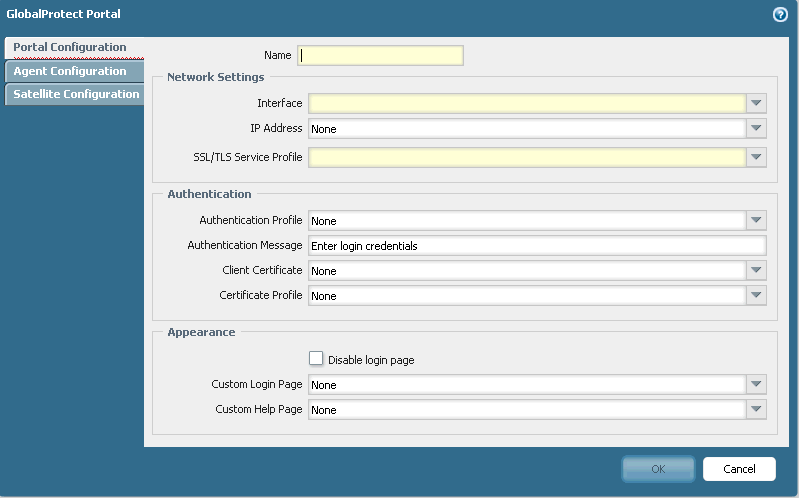
Task: Select the Portal Configuration tab
Action: (70, 47)
